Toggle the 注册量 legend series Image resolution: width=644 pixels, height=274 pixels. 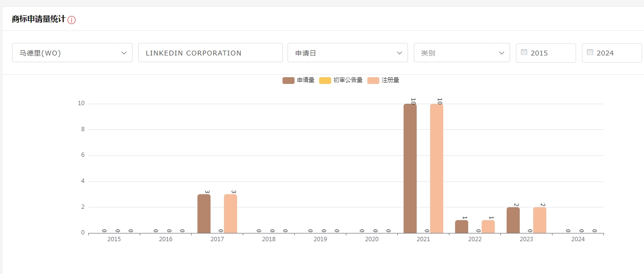[383, 80]
